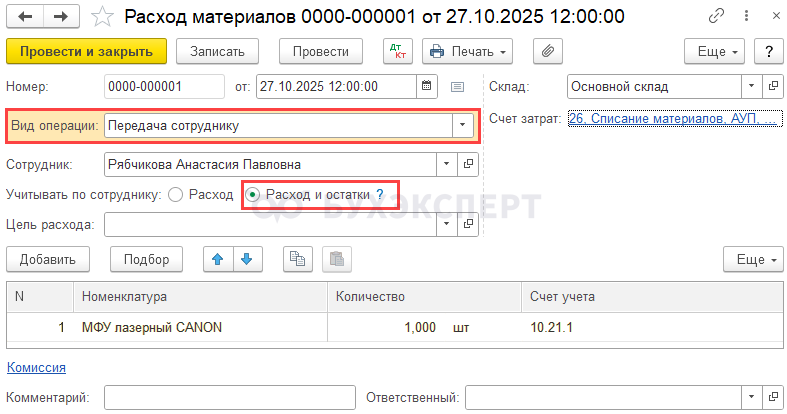The width and height of the screenshot is (787, 414).
Task: Expand the Склад dropdown list
Action: click(x=751, y=86)
